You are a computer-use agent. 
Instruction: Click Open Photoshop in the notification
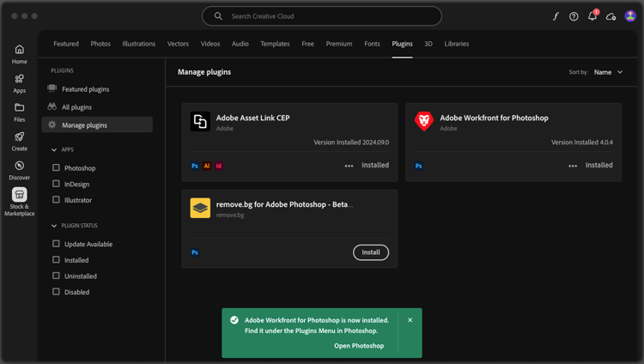(x=359, y=346)
